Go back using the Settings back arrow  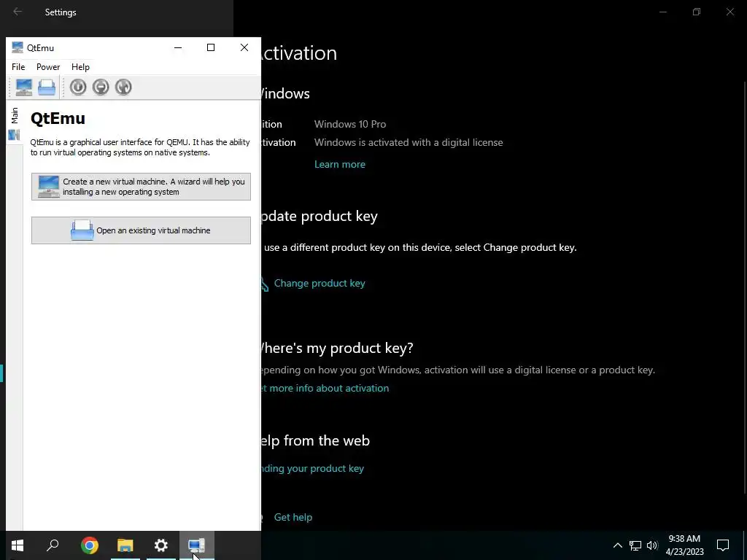(x=18, y=12)
